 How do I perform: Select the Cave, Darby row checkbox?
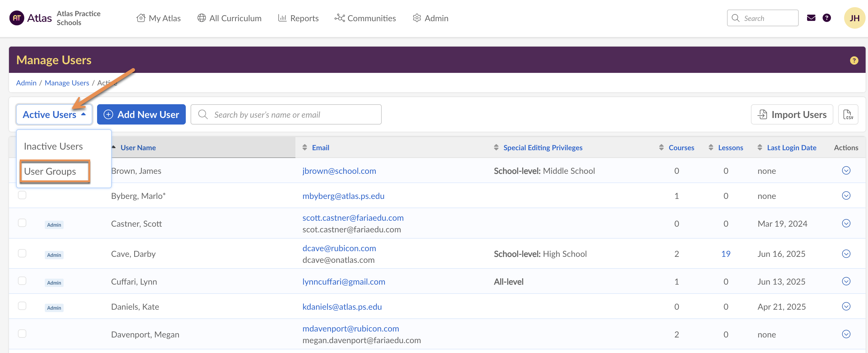[22, 253]
